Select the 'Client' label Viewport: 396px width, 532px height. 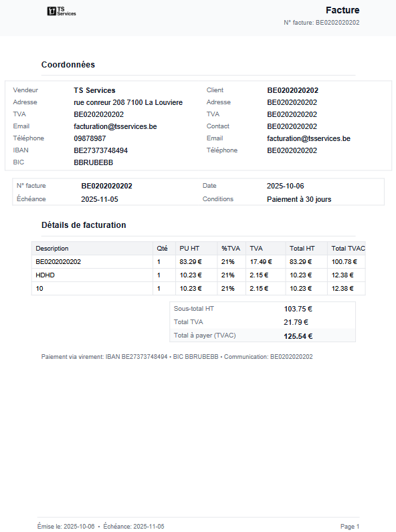click(215, 90)
